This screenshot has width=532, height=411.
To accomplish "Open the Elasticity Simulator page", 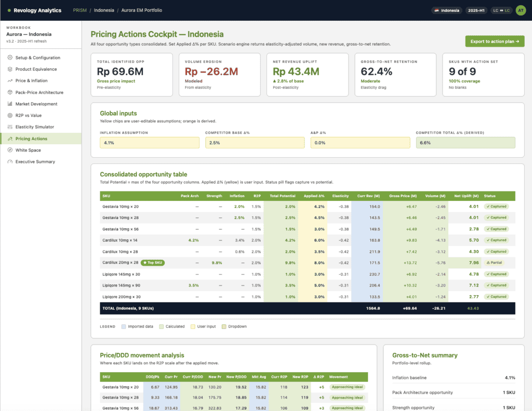I will (41, 127).
